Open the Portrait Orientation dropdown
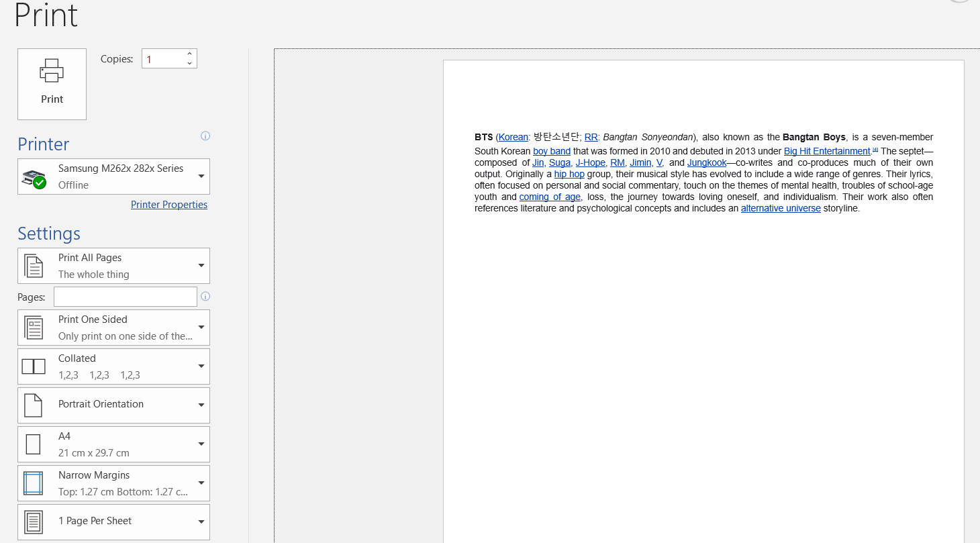Screen dimensions: 980x543 [x=113, y=405]
